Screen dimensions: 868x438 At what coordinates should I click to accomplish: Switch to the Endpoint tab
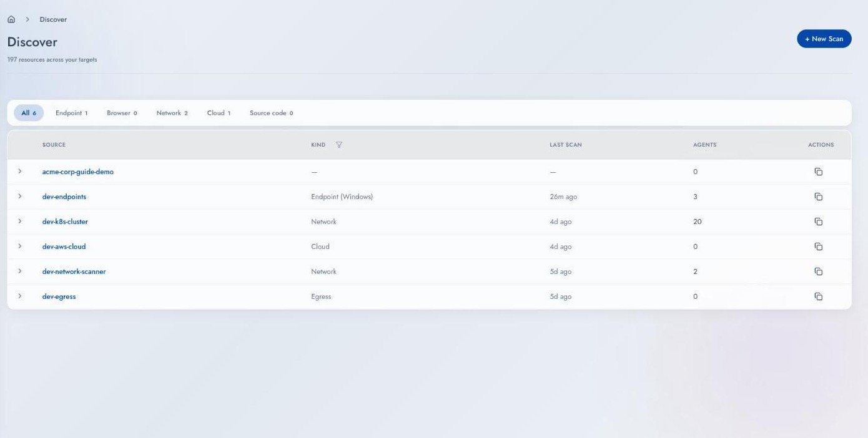71,113
